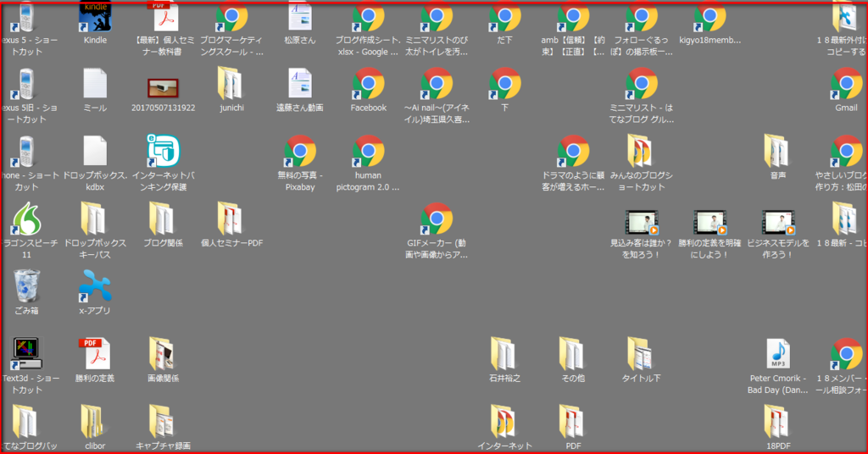Open the Gmail Chrome shortcut
The image size is (868, 454).
point(846,84)
